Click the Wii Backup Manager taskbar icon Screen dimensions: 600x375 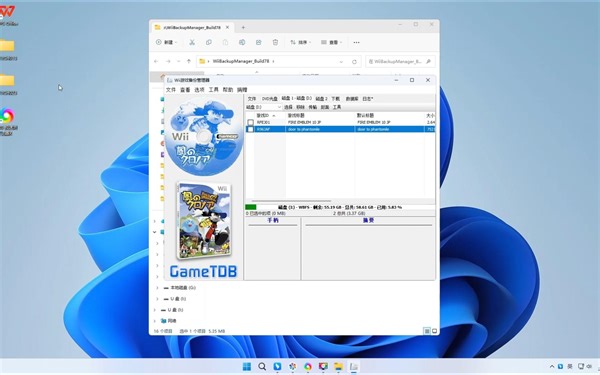[x=354, y=367]
